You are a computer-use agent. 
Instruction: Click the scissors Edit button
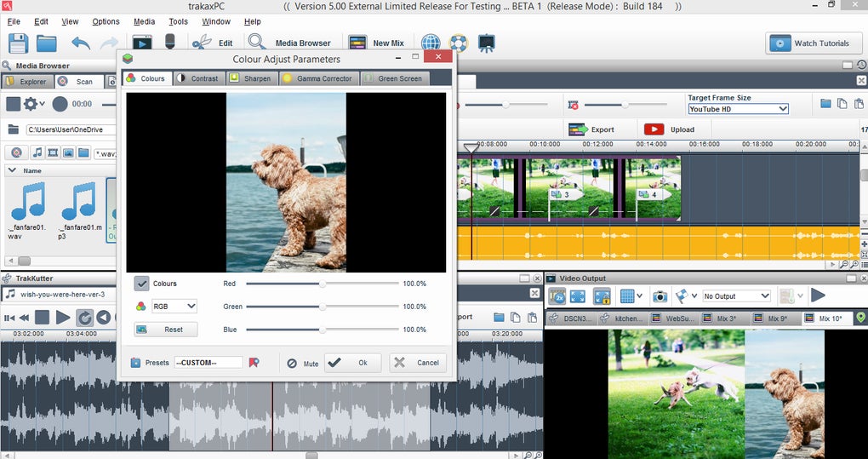click(x=213, y=43)
